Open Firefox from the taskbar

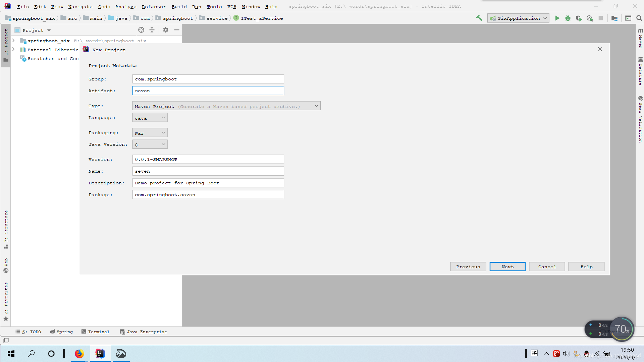pos(79,354)
